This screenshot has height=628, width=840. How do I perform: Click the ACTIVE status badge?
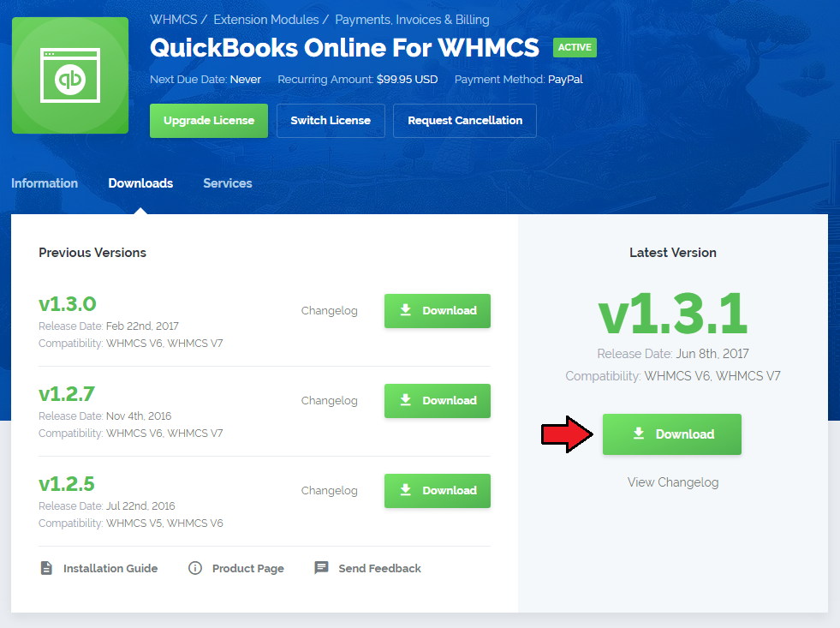(x=575, y=47)
